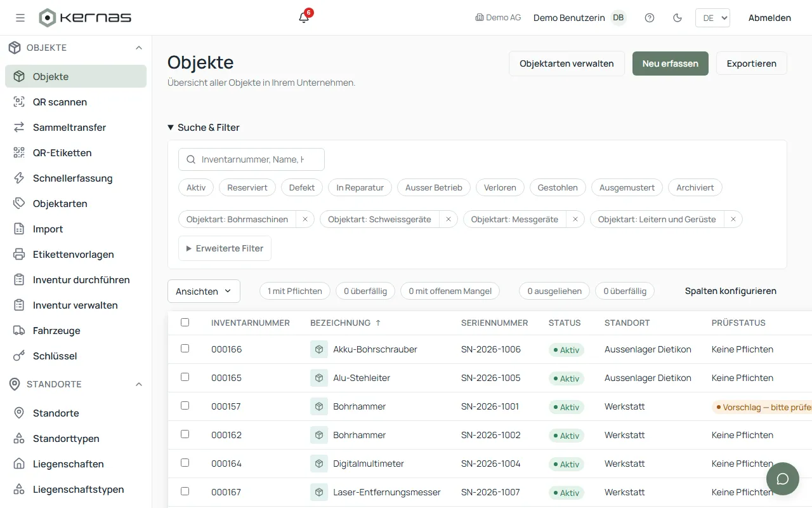Click the DB user avatar
812x508 pixels.
coord(618,18)
